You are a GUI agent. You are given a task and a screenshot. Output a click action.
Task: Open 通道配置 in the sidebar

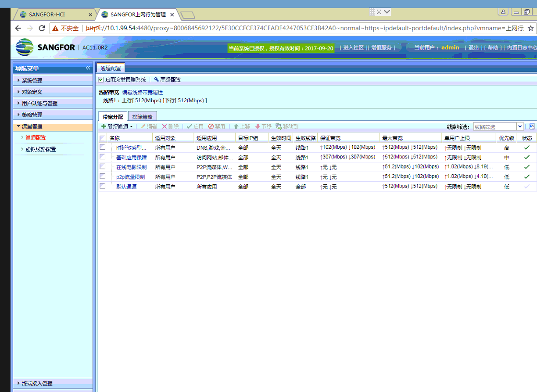pyautogui.click(x=36, y=137)
